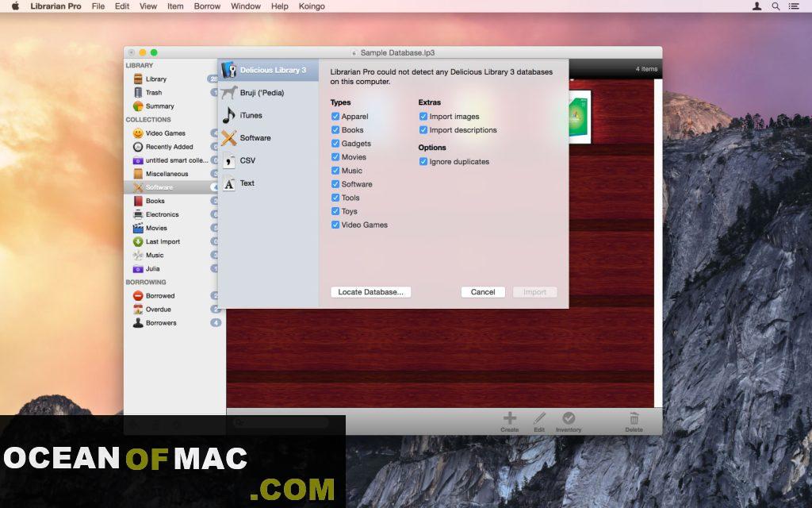Uncheck the Toys type checkbox

335,211
